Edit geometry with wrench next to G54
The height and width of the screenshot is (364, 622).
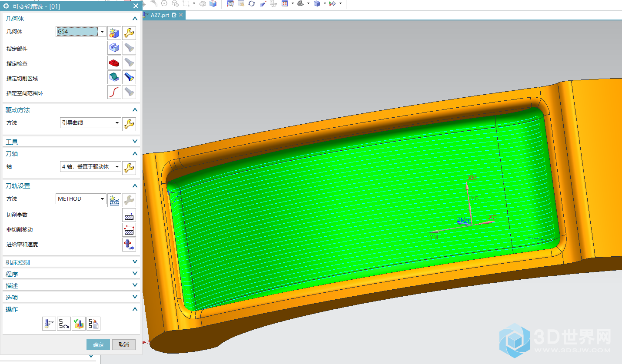click(129, 33)
